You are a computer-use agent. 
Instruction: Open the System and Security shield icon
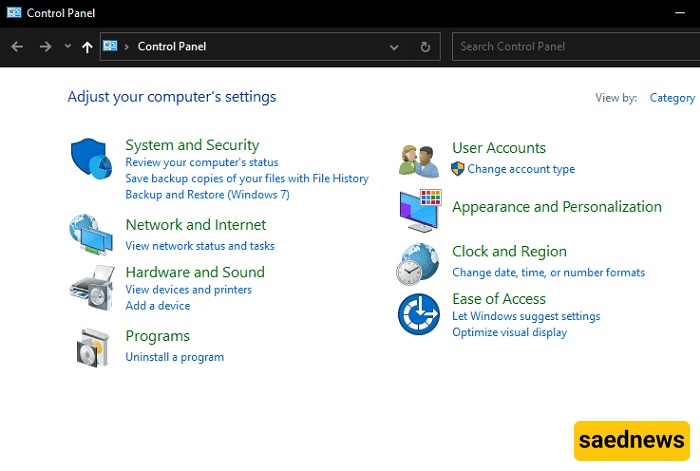(92, 158)
